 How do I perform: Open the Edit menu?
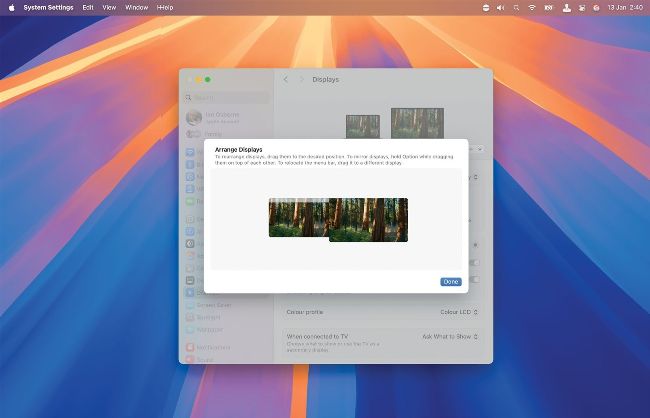89,7
